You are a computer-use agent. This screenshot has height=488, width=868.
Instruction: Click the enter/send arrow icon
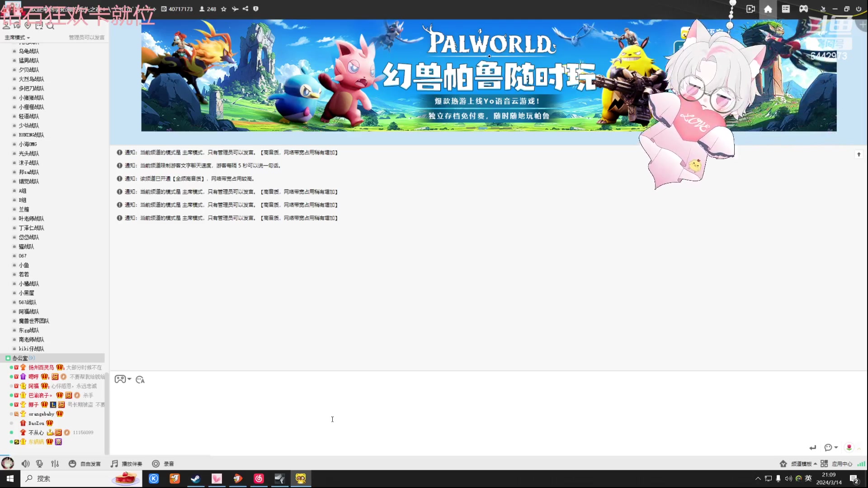[x=813, y=447]
